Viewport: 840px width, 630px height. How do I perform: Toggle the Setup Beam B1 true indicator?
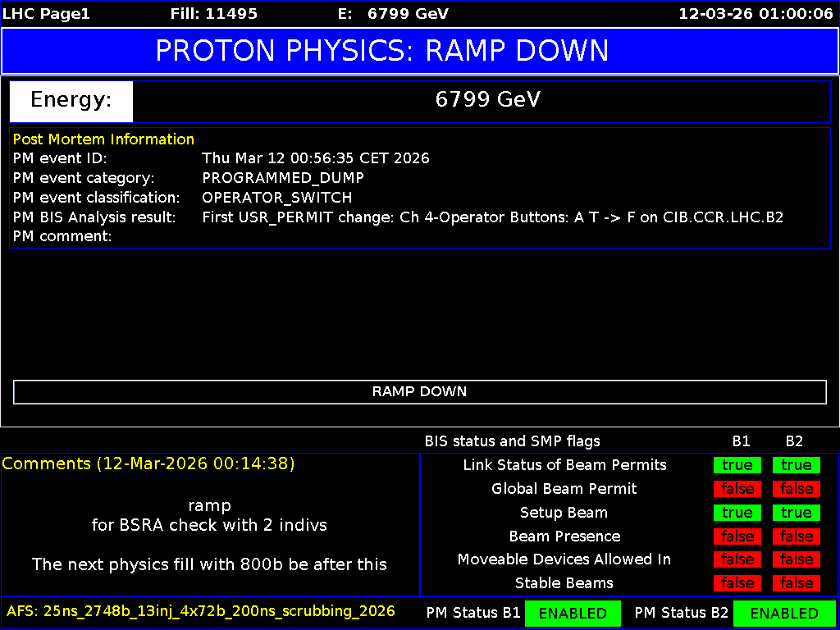pos(737,512)
